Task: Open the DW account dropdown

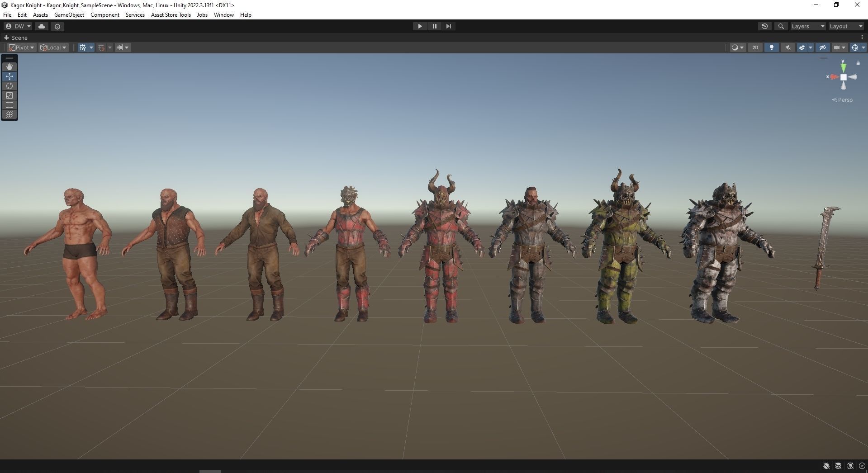Action: point(18,26)
